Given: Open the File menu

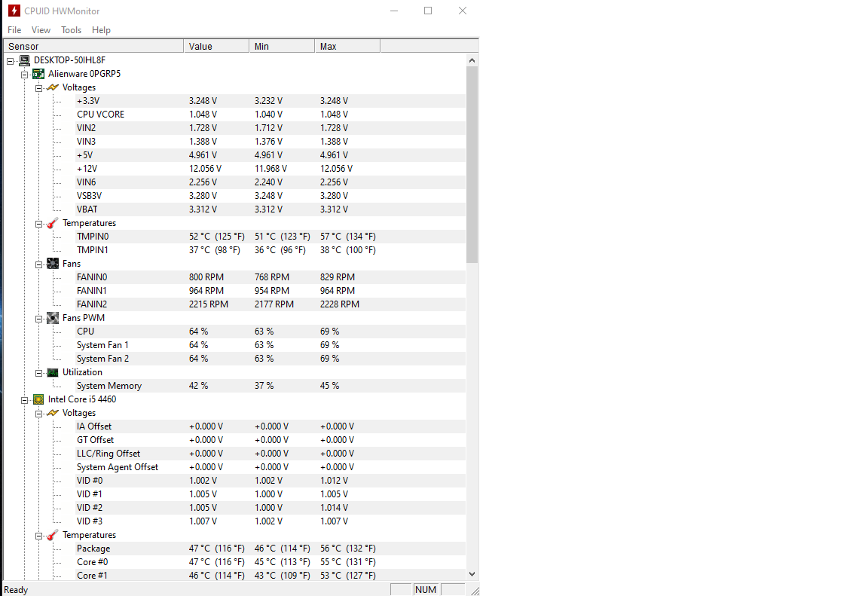Looking at the screenshot, I should point(14,30).
